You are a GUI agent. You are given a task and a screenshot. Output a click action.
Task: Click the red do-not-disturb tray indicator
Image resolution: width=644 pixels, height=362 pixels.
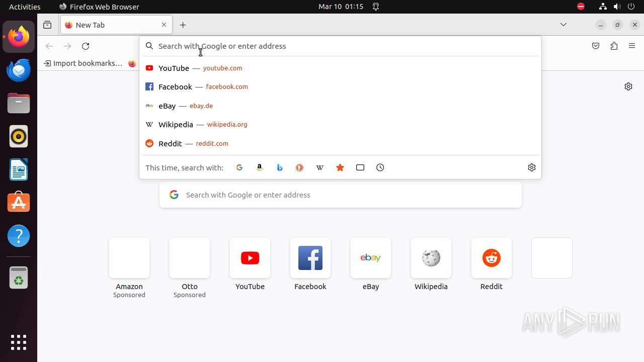(x=581, y=7)
